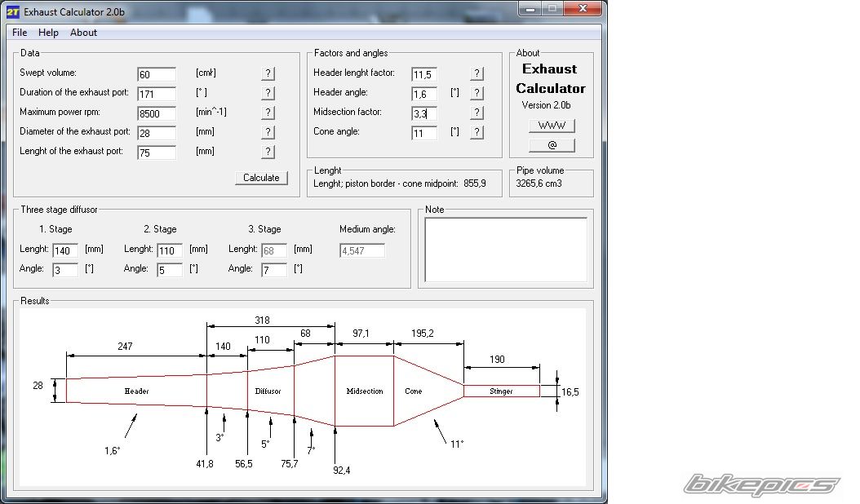Open the Help menu

coord(48,33)
